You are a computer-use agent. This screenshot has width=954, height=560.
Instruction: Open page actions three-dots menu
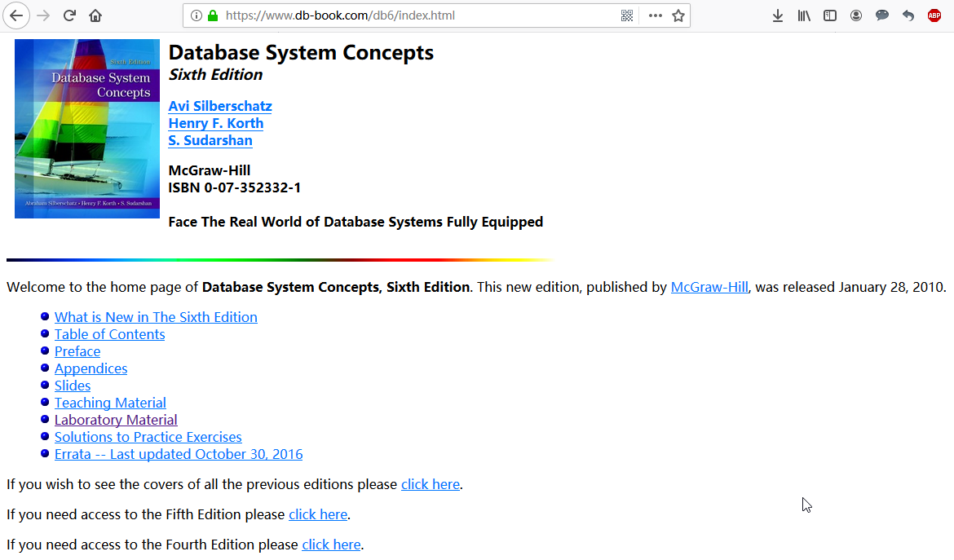point(656,15)
